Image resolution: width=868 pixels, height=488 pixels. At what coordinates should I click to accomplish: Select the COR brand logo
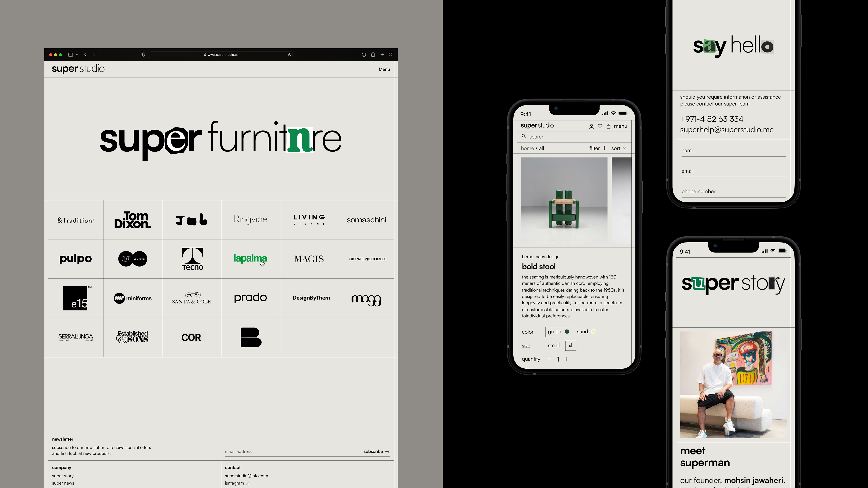[x=191, y=337]
